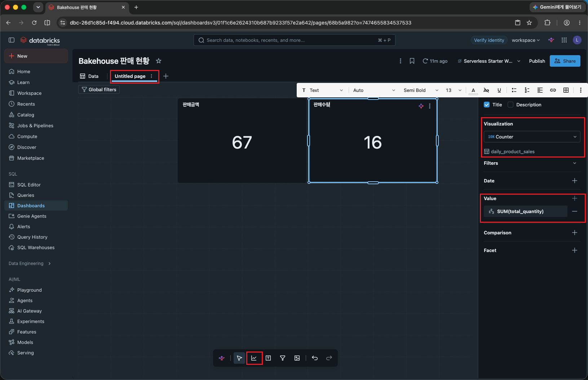Add a Comparison field

pyautogui.click(x=575, y=233)
